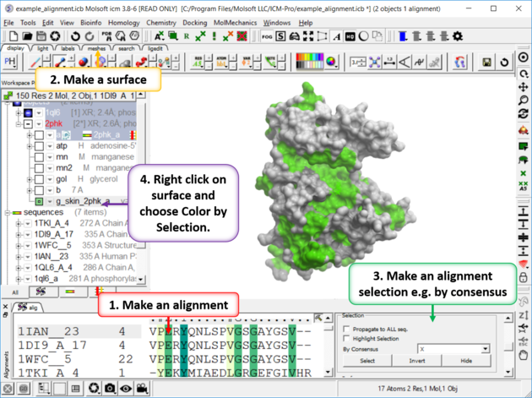Click the eye view icon in bottom bar
532x398 pixels.
(126, 388)
